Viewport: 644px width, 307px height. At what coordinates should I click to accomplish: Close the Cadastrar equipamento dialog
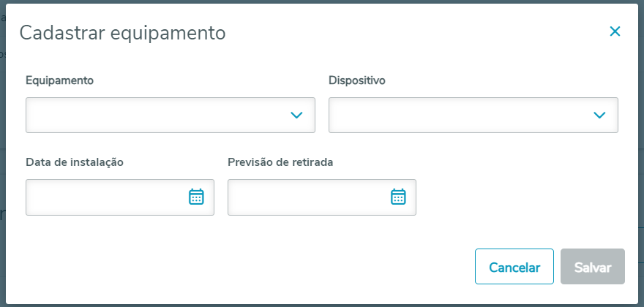tap(615, 31)
